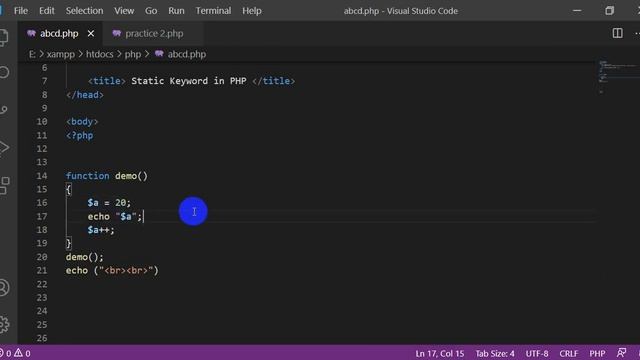This screenshot has width=640, height=360.
Task: Click the htdocs breadcrumb folder
Action: click(100, 54)
